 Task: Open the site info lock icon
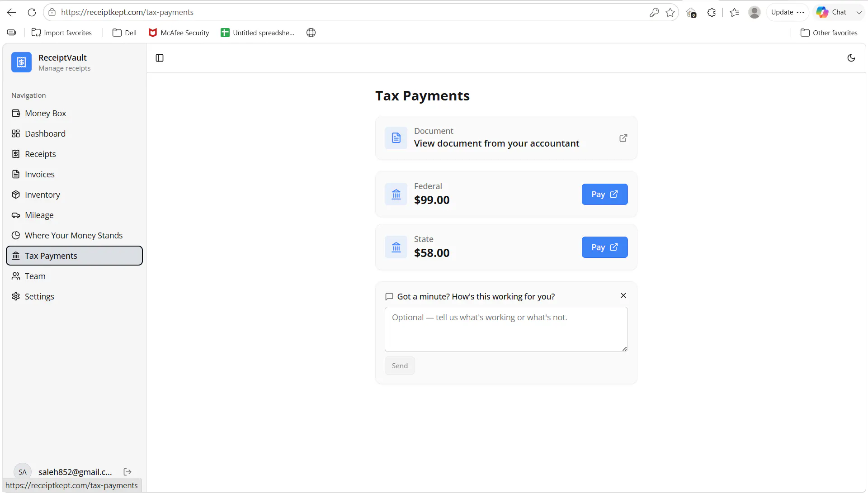pos(52,12)
